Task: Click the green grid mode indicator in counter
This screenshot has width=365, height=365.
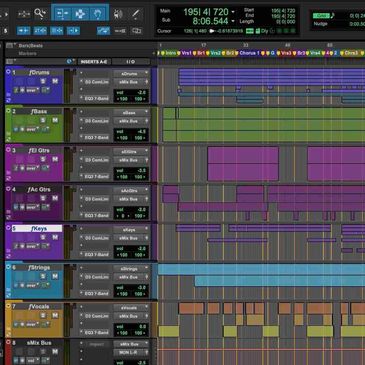Action: pyautogui.click(x=250, y=31)
